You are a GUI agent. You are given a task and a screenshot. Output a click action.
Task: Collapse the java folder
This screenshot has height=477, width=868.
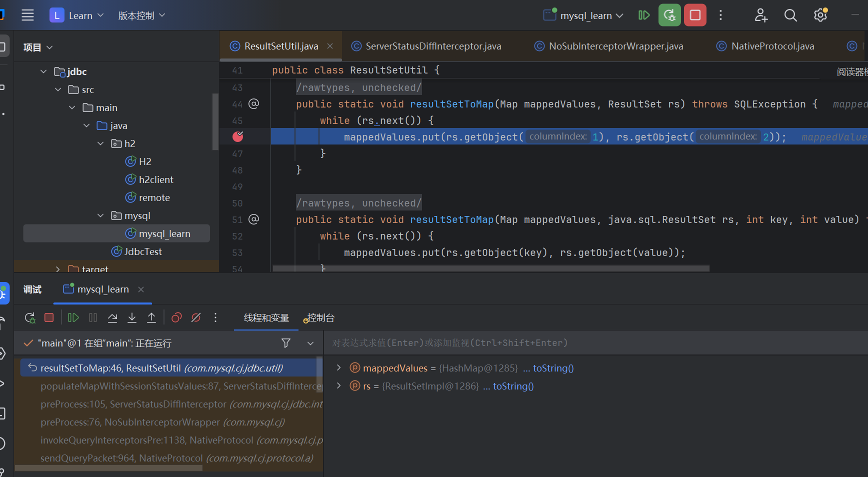(x=86, y=125)
